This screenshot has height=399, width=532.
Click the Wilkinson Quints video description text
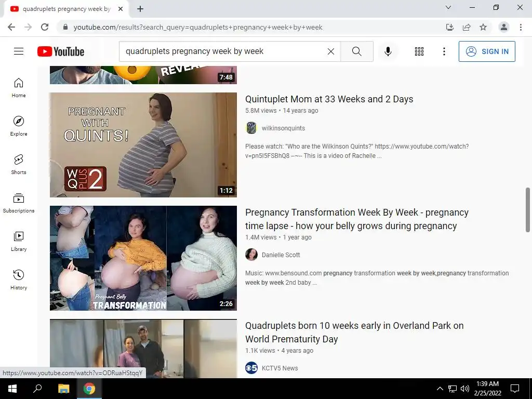357,151
